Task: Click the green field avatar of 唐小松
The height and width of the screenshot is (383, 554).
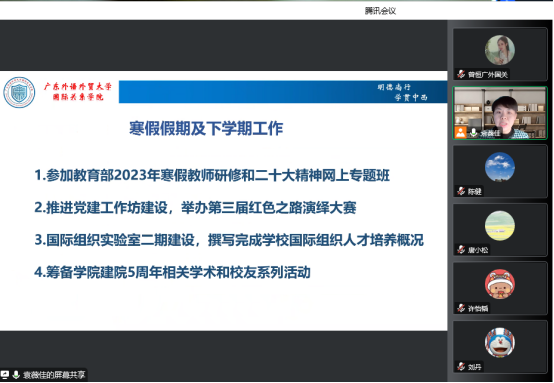Action: pyautogui.click(x=500, y=225)
